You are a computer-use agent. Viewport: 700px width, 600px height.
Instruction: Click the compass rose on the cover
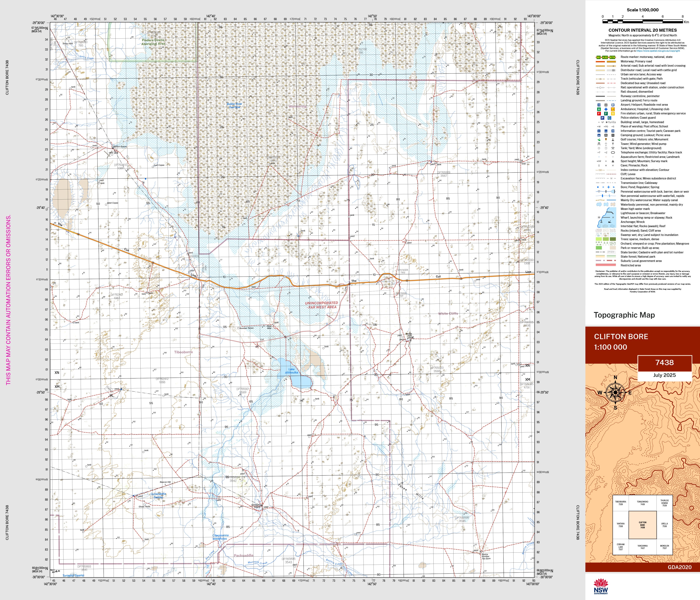coord(615,393)
